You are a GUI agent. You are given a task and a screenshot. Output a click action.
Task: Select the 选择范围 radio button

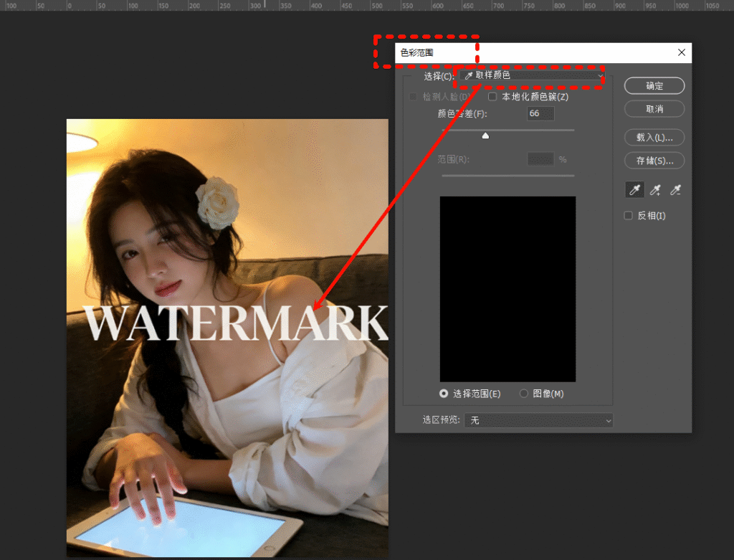tap(444, 394)
